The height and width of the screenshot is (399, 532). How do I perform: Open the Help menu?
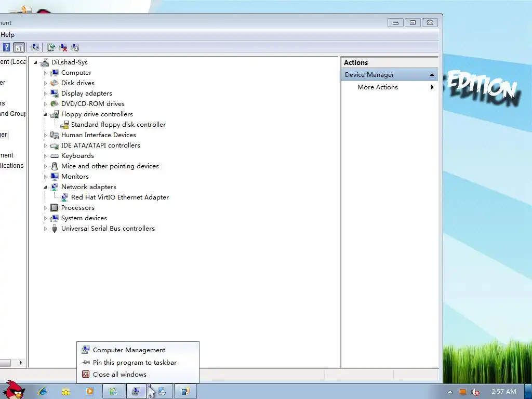pyautogui.click(x=7, y=35)
